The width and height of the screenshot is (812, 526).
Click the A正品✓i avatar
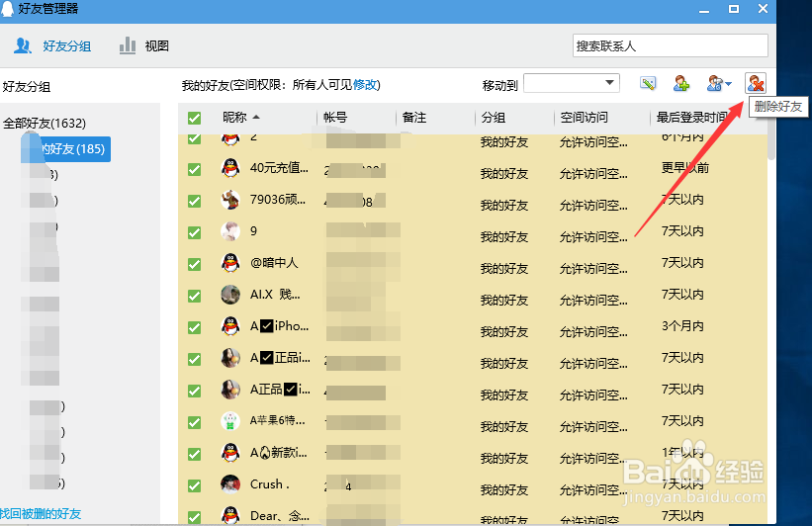pyautogui.click(x=229, y=390)
